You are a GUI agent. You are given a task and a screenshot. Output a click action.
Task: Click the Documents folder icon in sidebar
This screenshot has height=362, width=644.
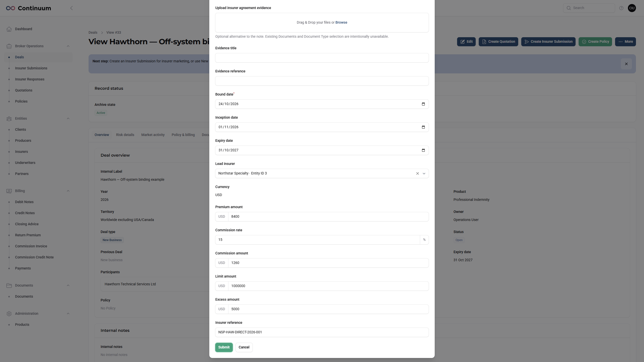pyautogui.click(x=9, y=286)
